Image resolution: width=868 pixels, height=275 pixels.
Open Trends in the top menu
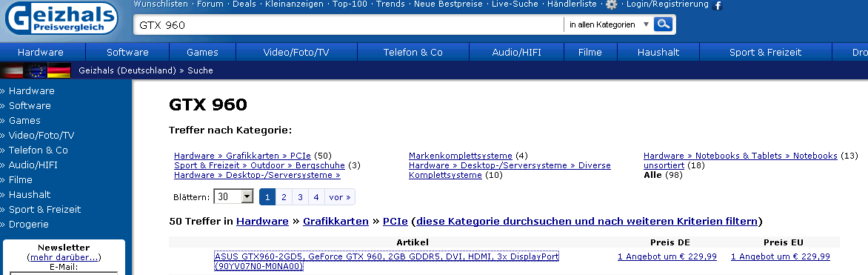(x=391, y=4)
